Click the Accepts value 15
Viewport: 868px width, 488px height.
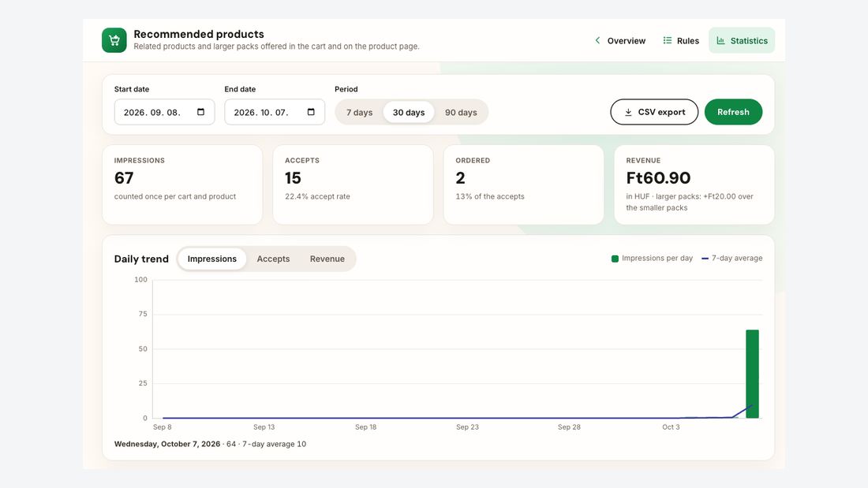[x=293, y=178]
